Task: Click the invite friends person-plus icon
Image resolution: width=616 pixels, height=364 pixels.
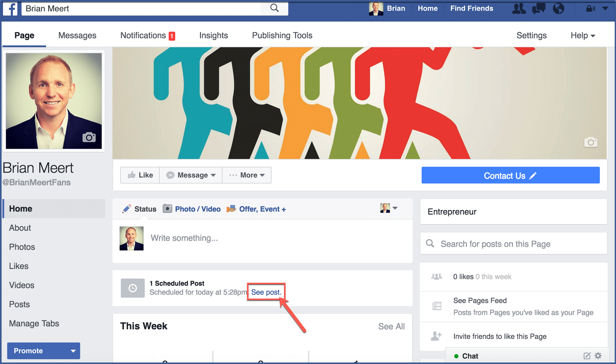Action: (436, 336)
